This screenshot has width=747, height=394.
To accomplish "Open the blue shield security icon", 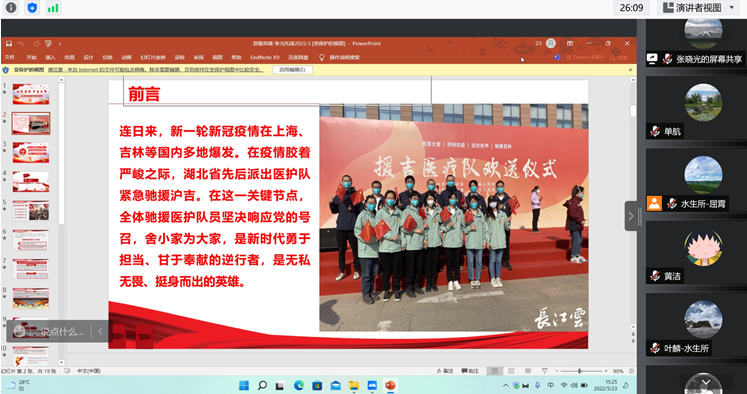I will point(32,8).
